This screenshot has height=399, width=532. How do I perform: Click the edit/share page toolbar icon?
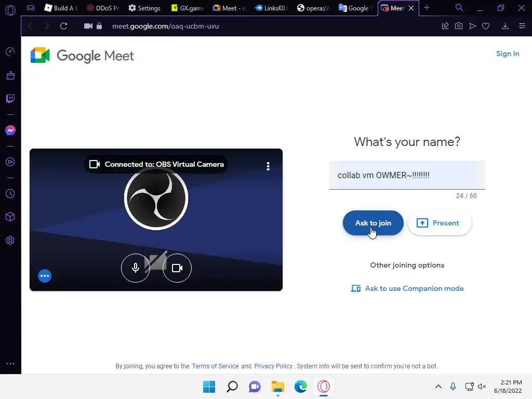click(x=445, y=26)
